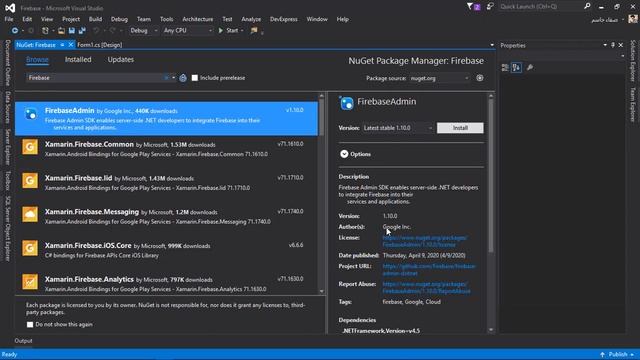Refresh the NuGet package search results

183,78
